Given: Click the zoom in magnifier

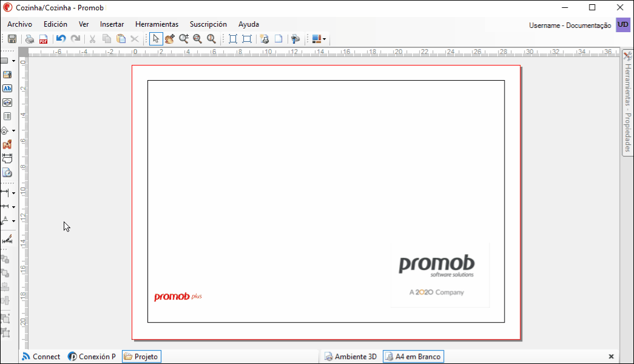Looking at the screenshot, I should (184, 39).
